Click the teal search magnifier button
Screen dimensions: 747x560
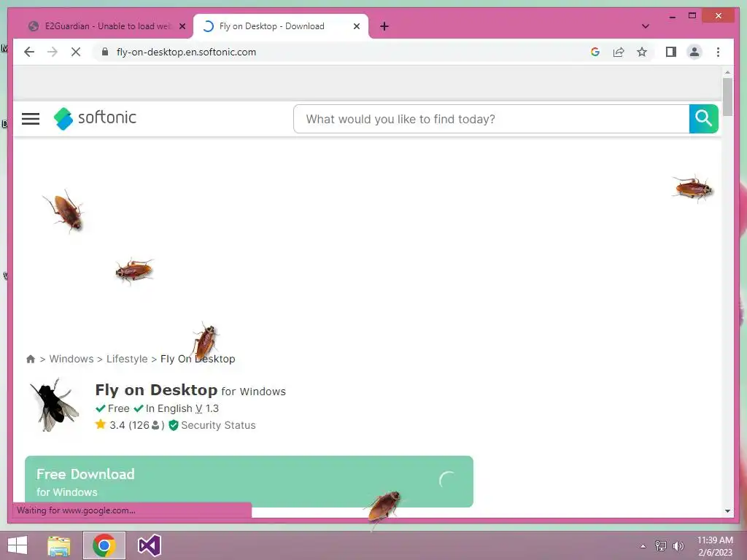[x=704, y=119]
